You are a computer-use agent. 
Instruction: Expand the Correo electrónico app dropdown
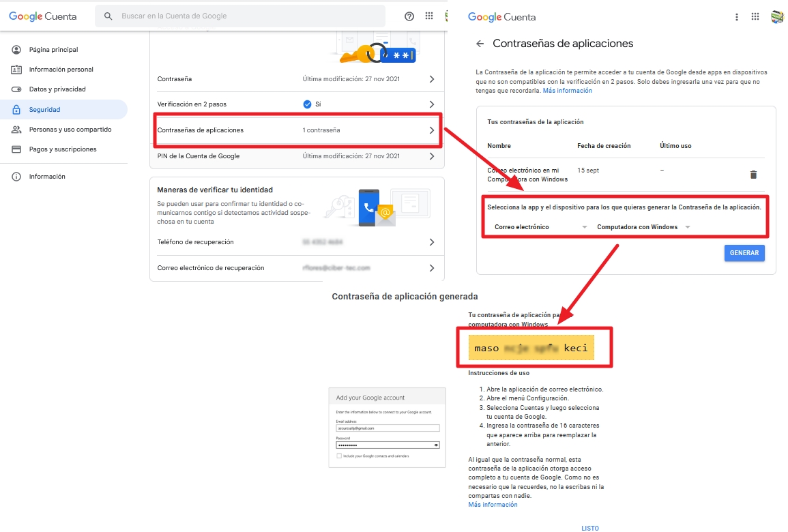click(x=541, y=227)
